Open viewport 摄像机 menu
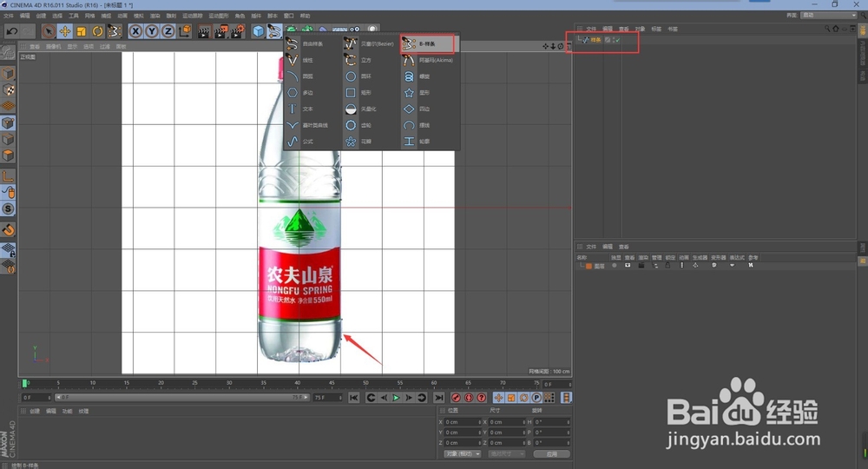 click(53, 47)
